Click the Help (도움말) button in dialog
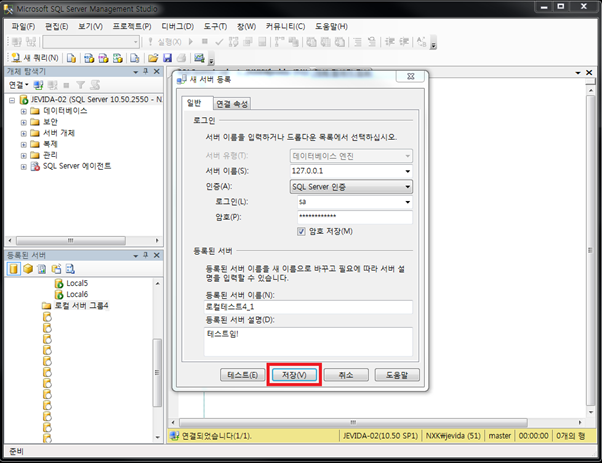 click(x=397, y=375)
